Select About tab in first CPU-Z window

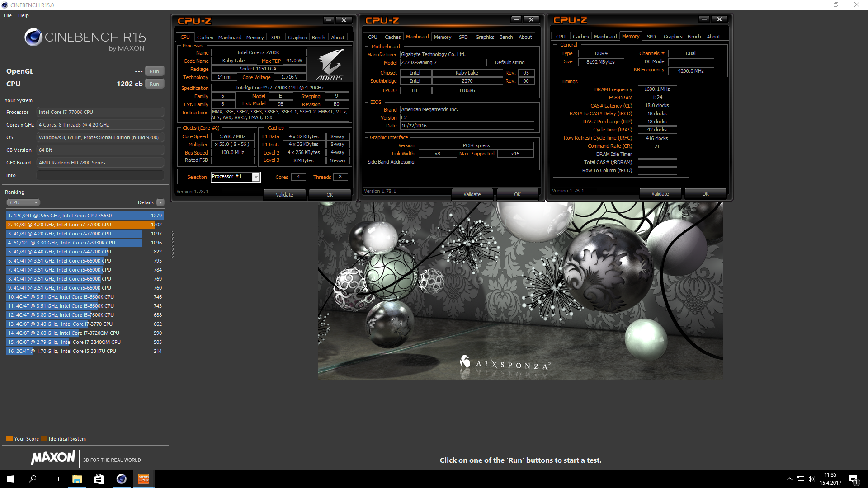click(x=338, y=38)
